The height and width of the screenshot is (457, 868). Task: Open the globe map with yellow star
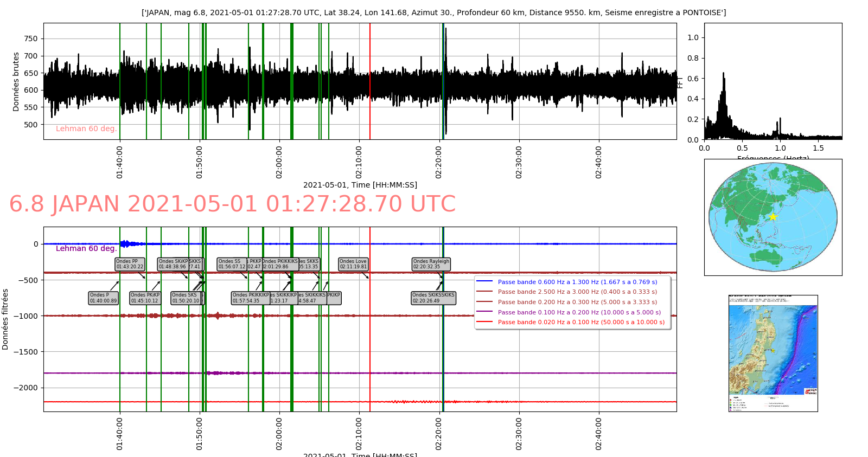click(x=773, y=217)
